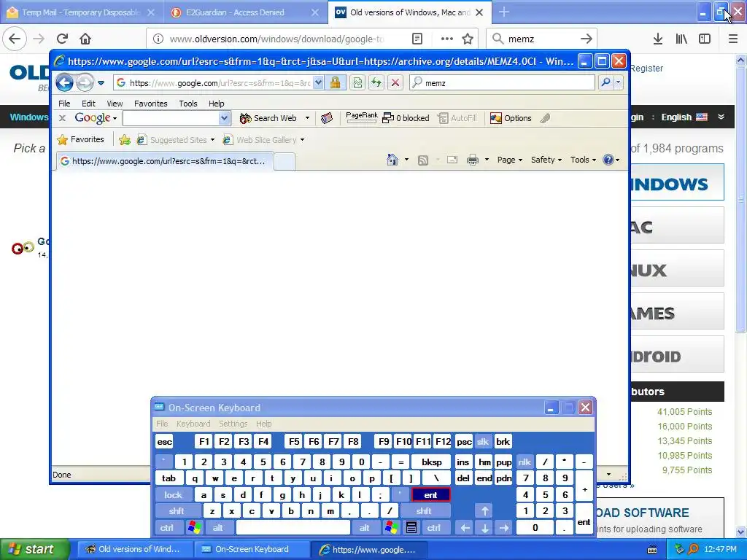Click the Google Toolbar wrench icon
Screen dimensions: 747x560
tap(546, 118)
